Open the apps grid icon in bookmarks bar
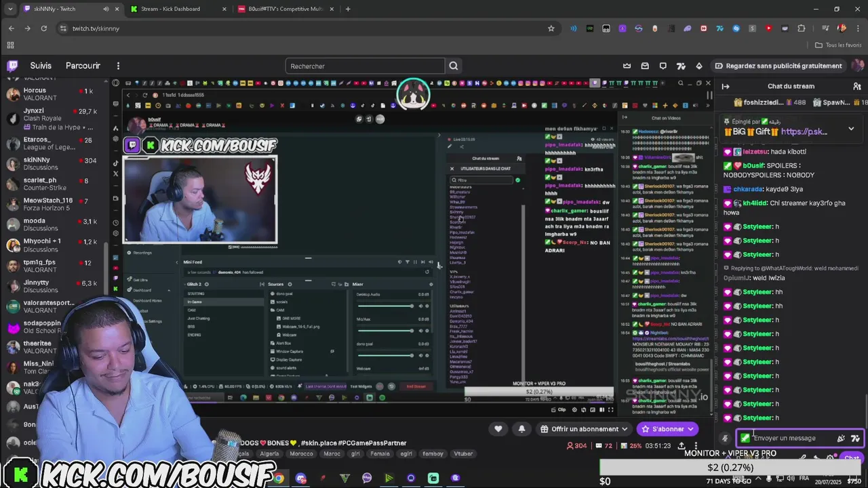This screenshot has width=868, height=488. (x=10, y=45)
